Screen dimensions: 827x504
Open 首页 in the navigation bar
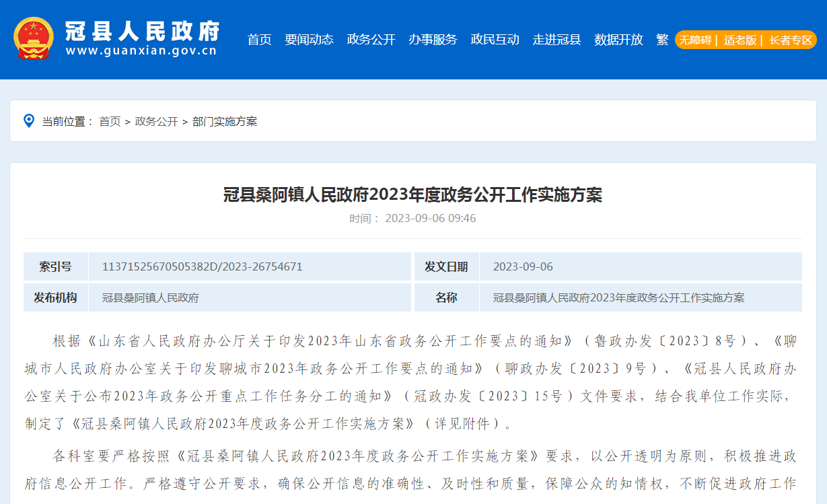259,40
